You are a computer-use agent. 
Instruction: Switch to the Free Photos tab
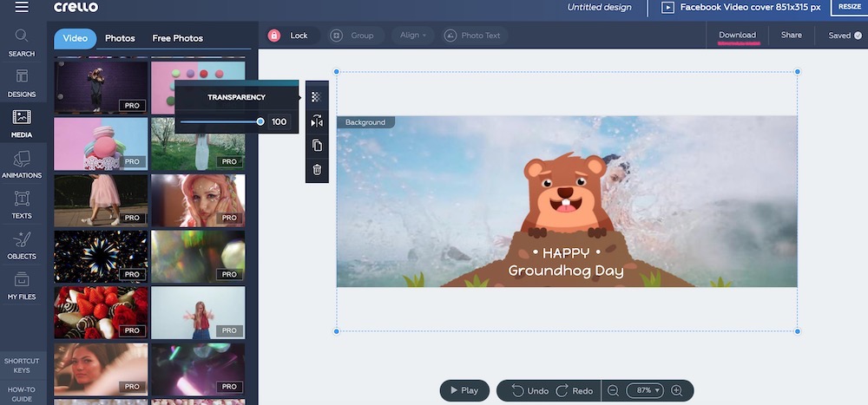point(178,38)
